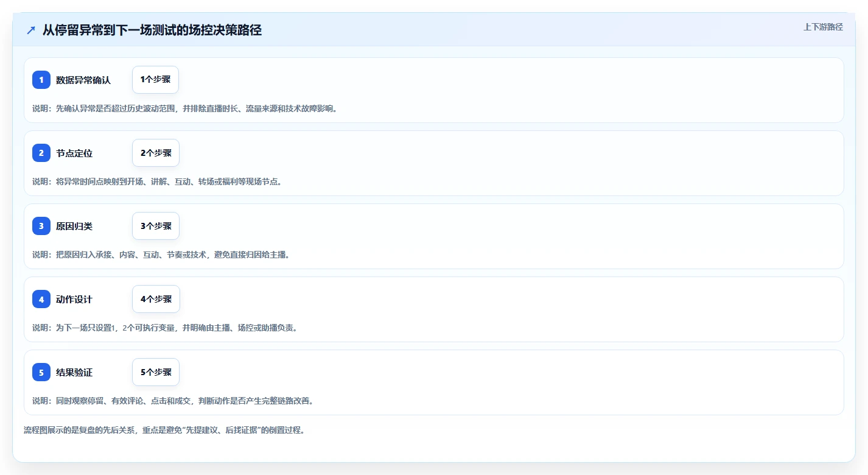Click the title 从停留异常到下一场测试的场控决策路径

(x=152, y=30)
